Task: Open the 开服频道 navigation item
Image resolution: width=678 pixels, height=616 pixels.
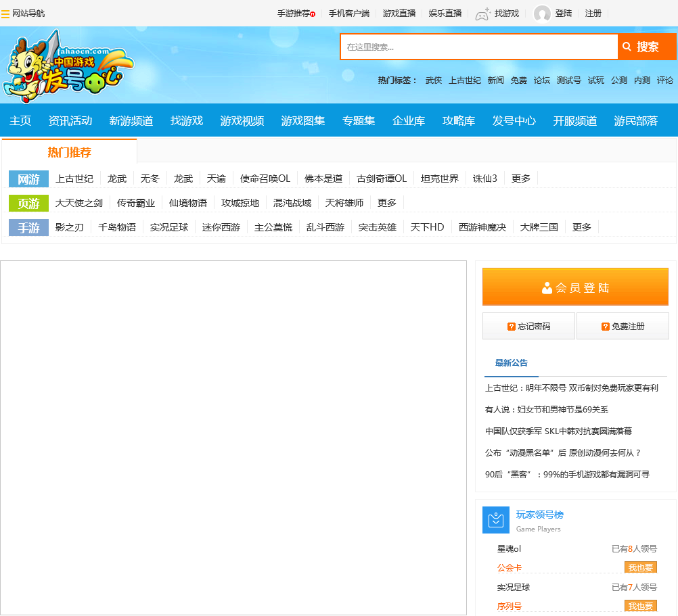Action: tap(574, 120)
